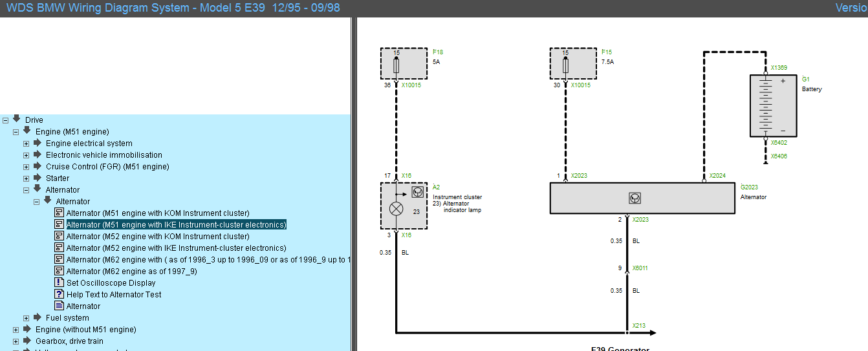Click arrow icon beside Gearbox, drive train
Screen dimensions: 868x351
click(27, 340)
